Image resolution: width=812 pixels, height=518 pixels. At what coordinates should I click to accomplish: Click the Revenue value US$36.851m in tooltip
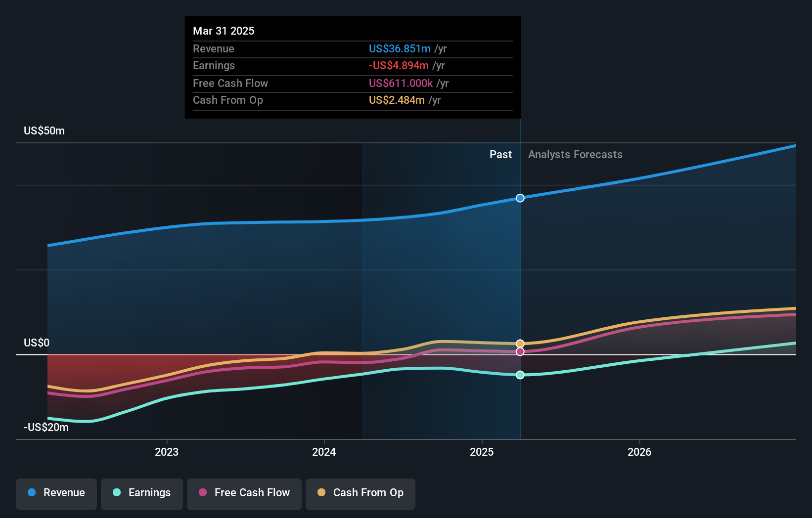[x=399, y=49]
